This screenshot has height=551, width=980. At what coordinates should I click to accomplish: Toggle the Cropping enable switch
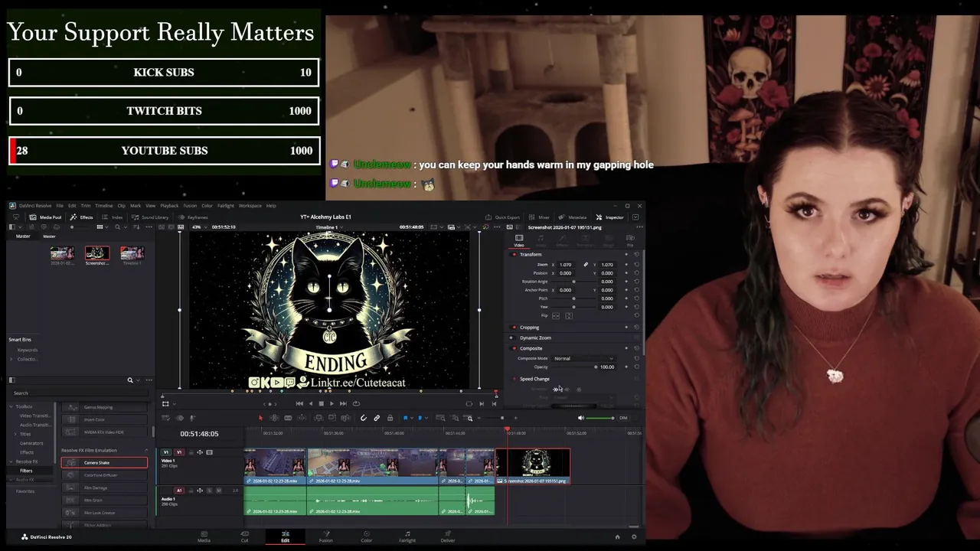point(514,328)
